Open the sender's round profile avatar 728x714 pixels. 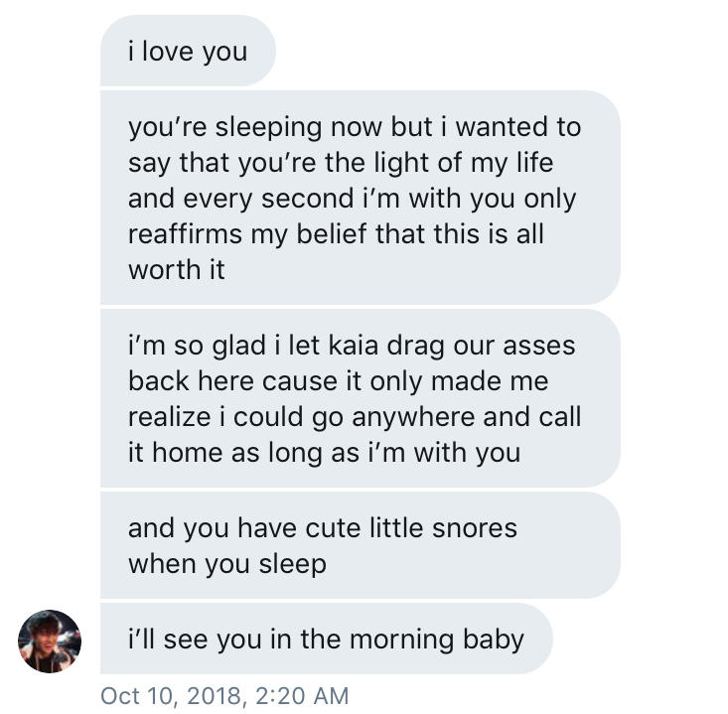[50, 641]
